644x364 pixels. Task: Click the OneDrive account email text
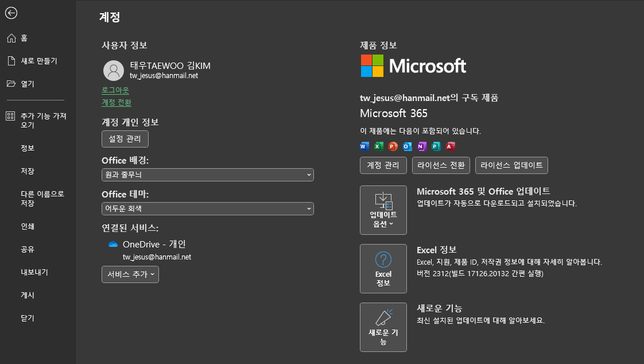(157, 257)
